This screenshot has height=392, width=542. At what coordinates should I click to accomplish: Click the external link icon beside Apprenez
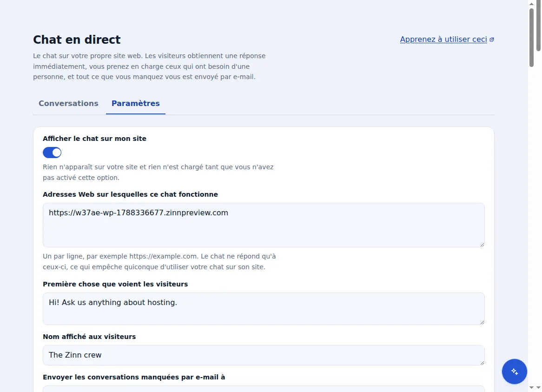(492, 40)
